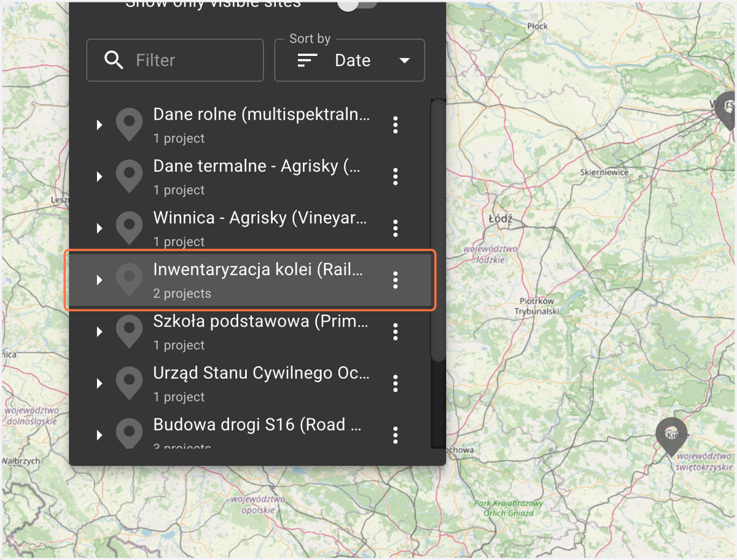Expand the Inwentaryzacja kolei row
The image size is (737, 560).
pos(99,280)
